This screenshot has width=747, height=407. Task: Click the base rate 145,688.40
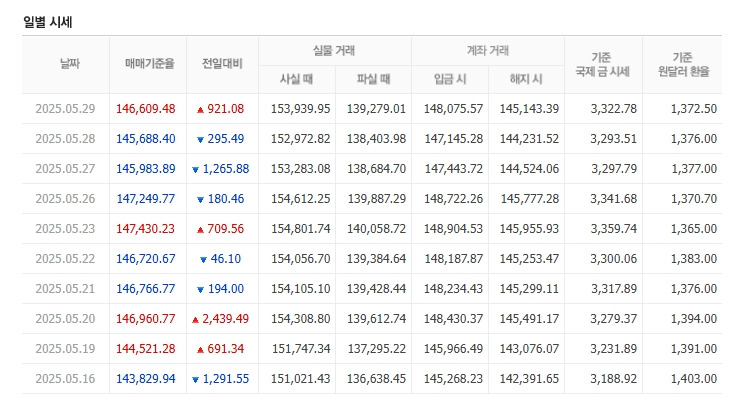[146, 139]
